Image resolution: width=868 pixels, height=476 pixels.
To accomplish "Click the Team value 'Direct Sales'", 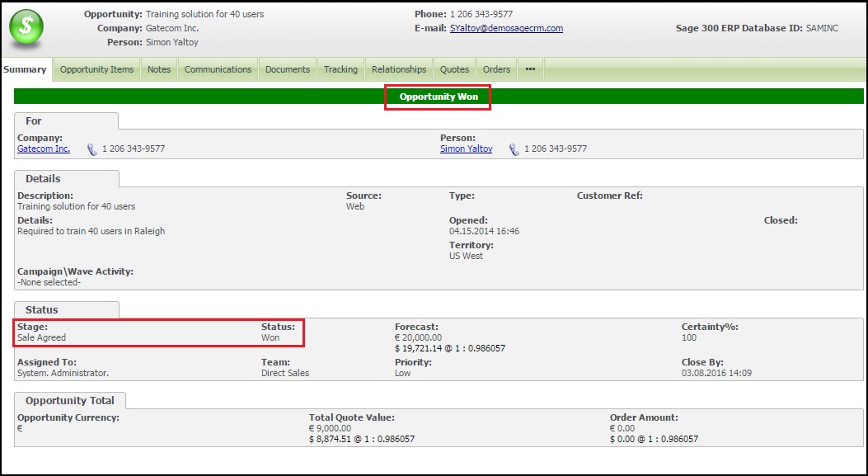I will (285, 373).
